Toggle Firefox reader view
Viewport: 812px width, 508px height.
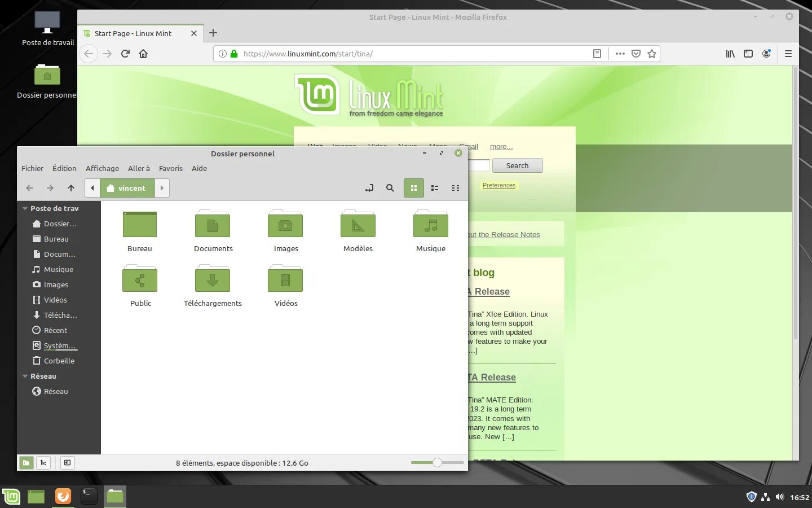pos(597,54)
